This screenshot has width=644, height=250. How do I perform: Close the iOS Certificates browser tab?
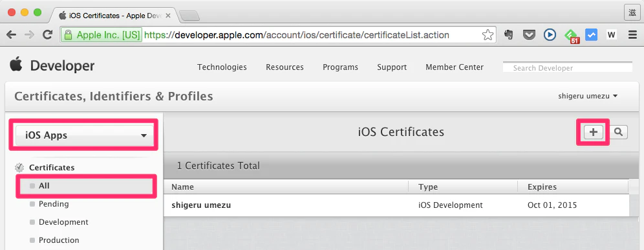tap(167, 16)
